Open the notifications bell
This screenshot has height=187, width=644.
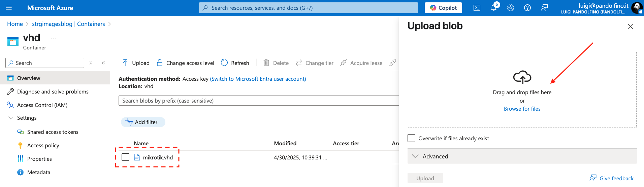tap(494, 8)
